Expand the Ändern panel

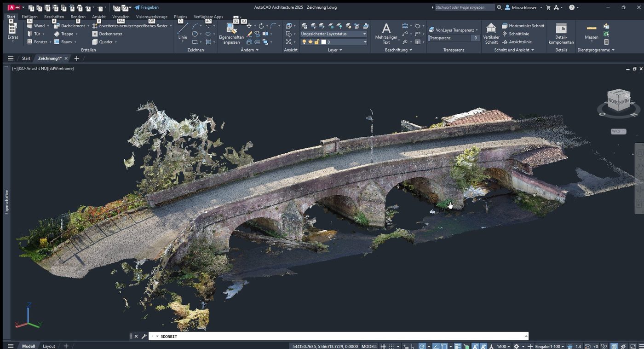coord(250,50)
